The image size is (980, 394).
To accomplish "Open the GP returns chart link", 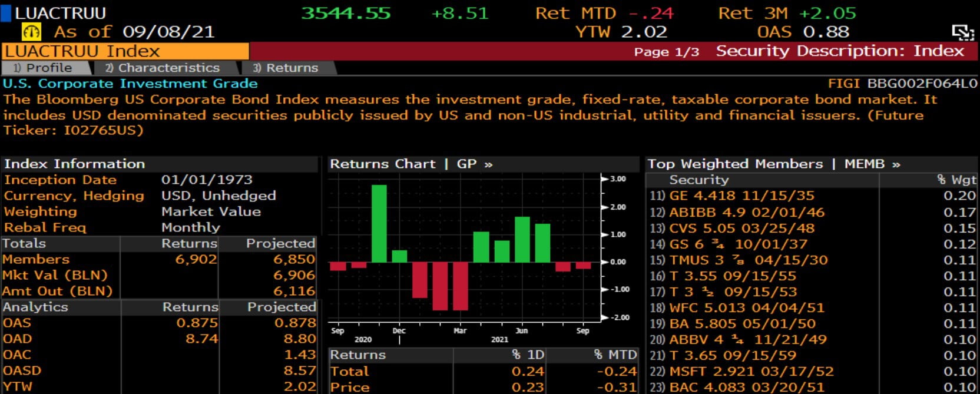I will [474, 164].
